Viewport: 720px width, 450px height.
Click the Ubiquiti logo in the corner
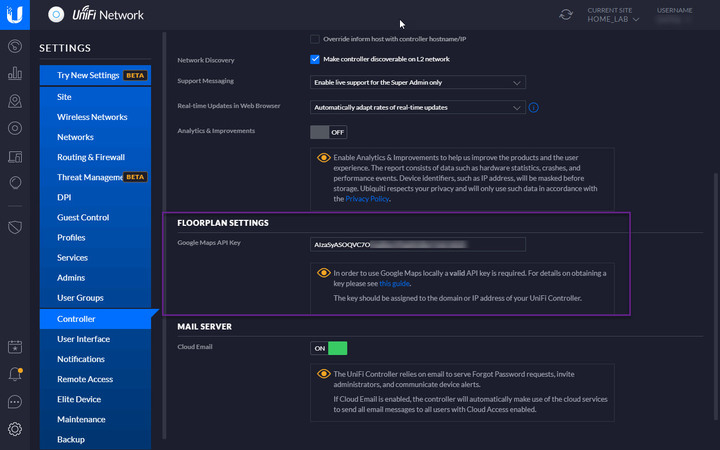[15, 15]
